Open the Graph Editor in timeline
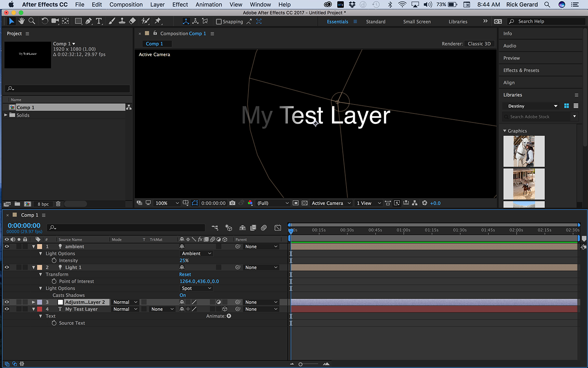The height and width of the screenshot is (368, 588). 278,228
